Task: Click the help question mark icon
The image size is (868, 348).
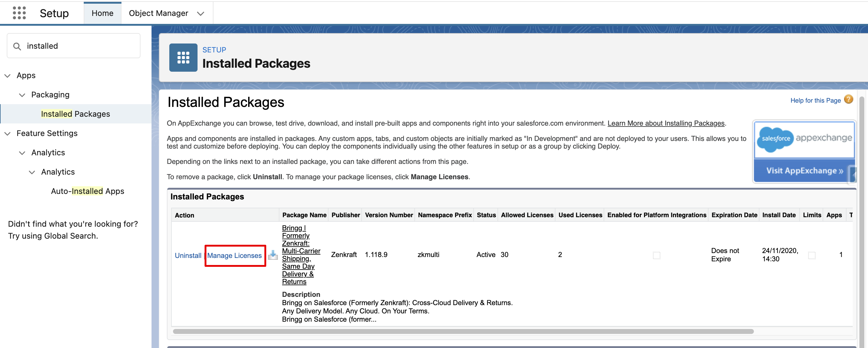Action: pyautogui.click(x=848, y=100)
